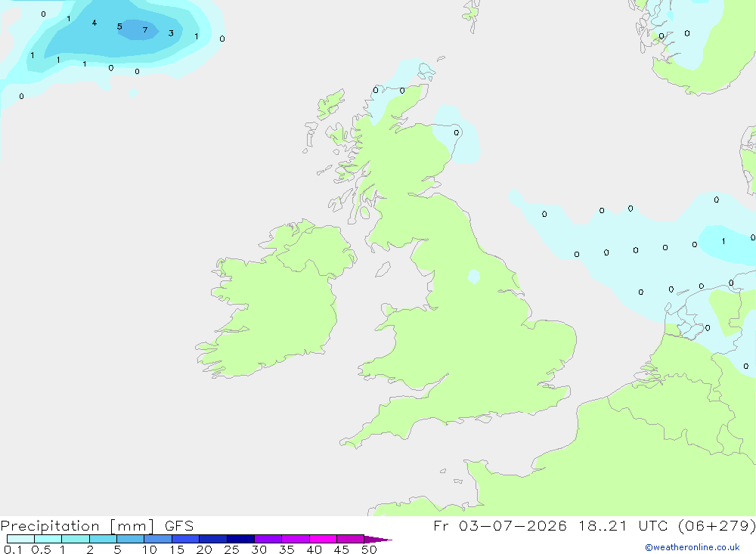This screenshot has height=554, width=756.
Task: Click the 'Precipitation [mm]' title text
Action: (77, 526)
